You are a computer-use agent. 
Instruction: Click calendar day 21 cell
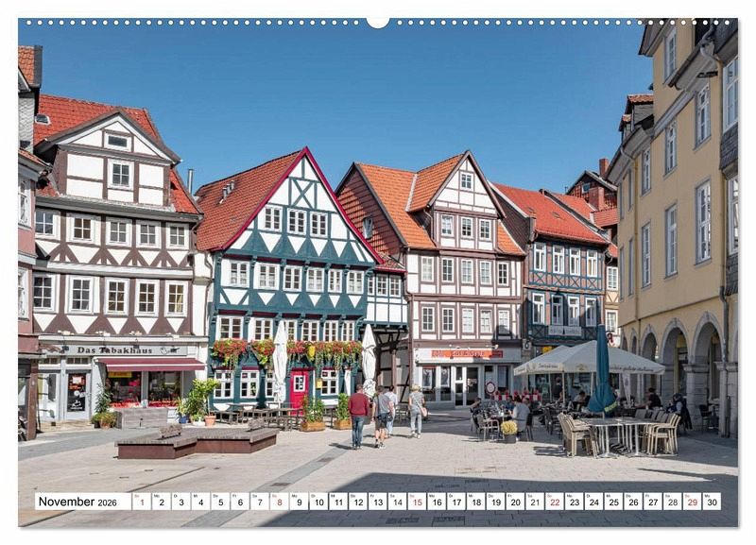[x=535, y=502]
